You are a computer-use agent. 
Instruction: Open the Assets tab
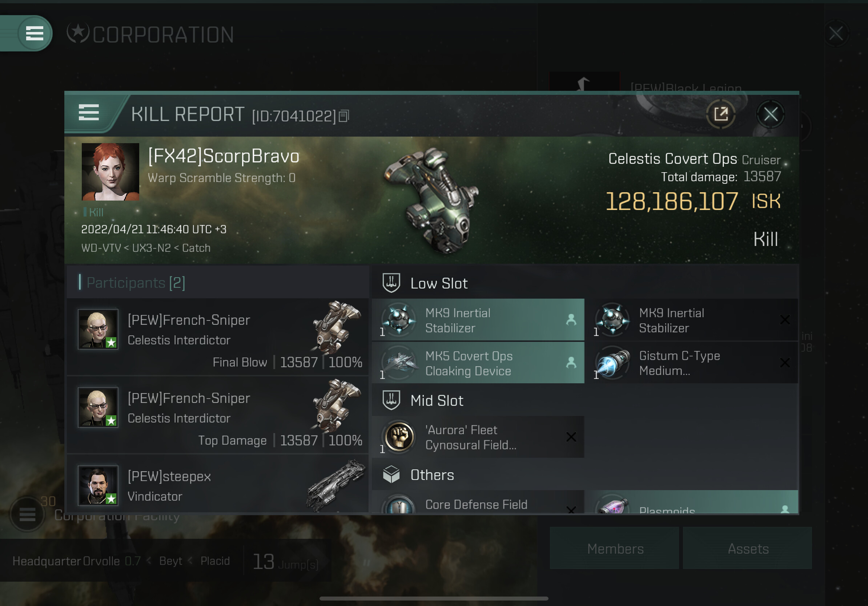747,548
